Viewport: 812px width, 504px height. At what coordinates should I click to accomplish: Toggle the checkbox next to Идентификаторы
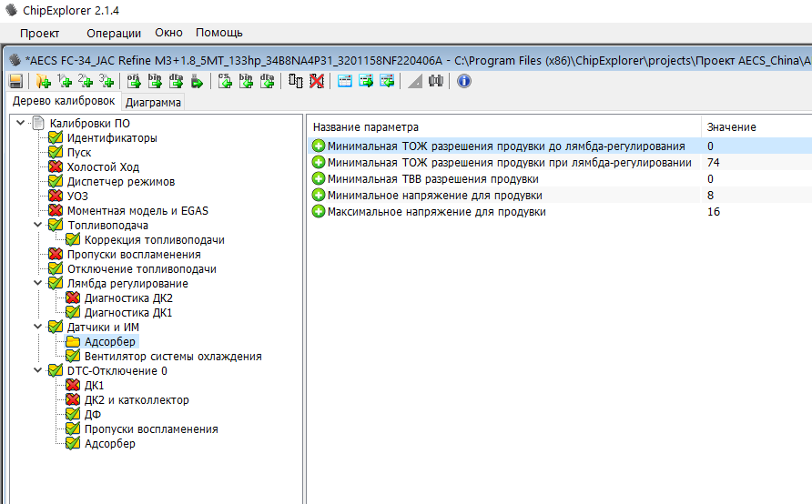pos(56,138)
